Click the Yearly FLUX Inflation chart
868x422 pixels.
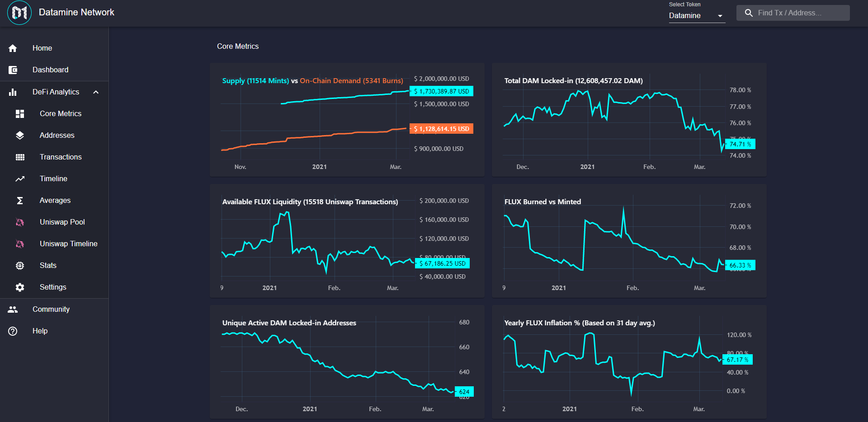point(629,362)
